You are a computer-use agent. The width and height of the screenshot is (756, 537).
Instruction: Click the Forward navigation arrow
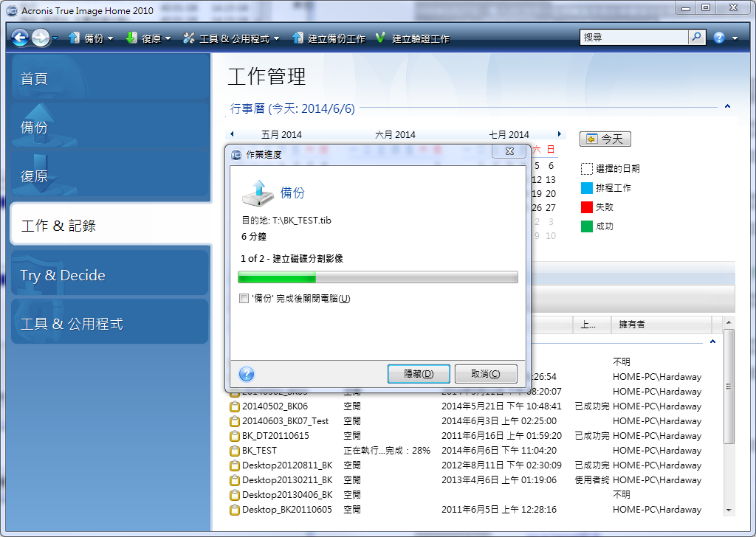click(x=41, y=38)
